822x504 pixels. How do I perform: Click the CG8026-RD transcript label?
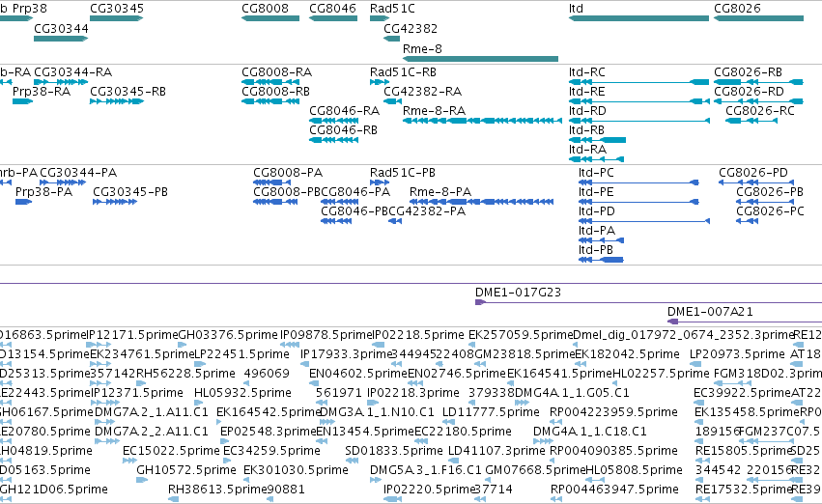pyautogui.click(x=749, y=92)
